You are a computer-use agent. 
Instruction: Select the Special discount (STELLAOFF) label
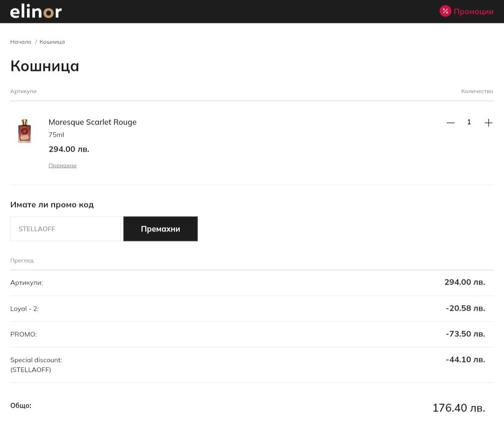[x=36, y=365]
